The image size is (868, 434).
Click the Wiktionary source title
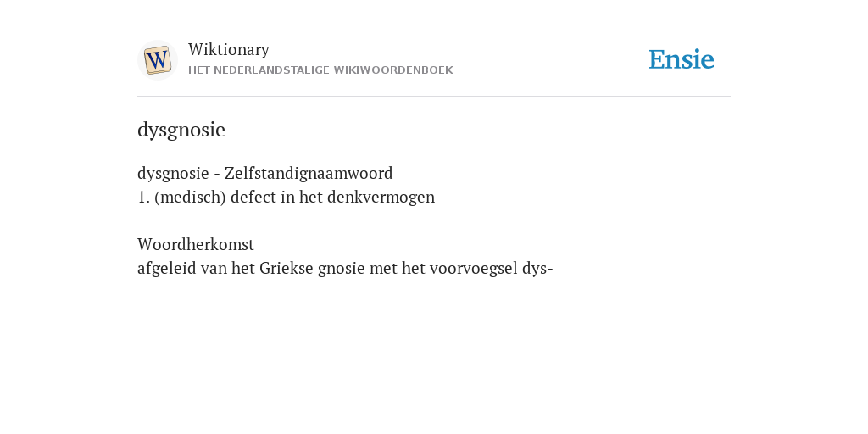(229, 49)
